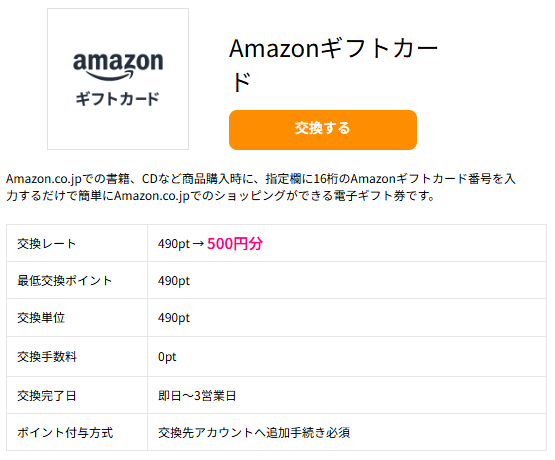Viewport: 555px width, 460px height.
Task: Open the Amazon gift card logo image
Action: (x=118, y=79)
